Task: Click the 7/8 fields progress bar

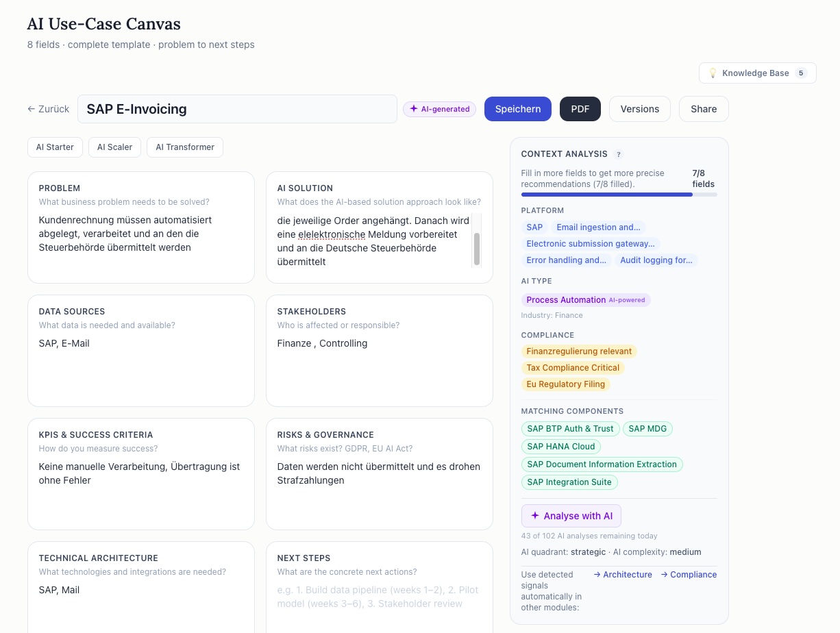Action: point(619,195)
